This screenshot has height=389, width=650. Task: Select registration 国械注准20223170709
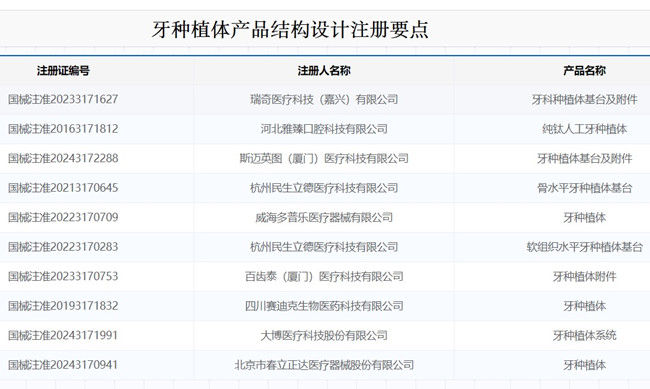(63, 217)
